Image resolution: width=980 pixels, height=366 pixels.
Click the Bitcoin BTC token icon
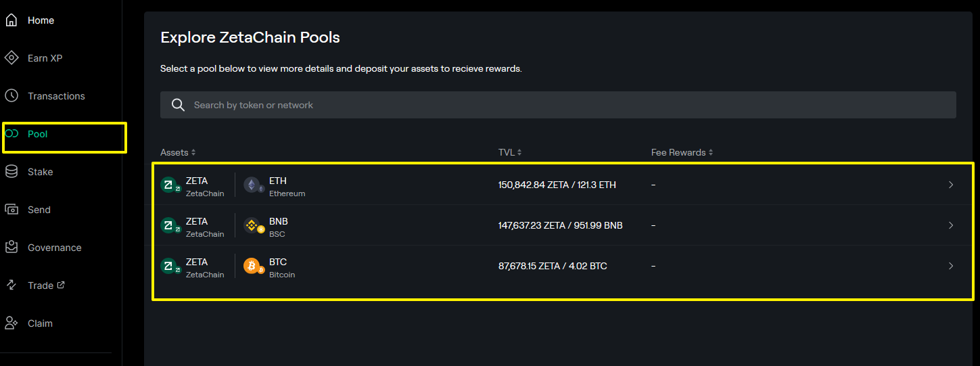[x=253, y=267]
